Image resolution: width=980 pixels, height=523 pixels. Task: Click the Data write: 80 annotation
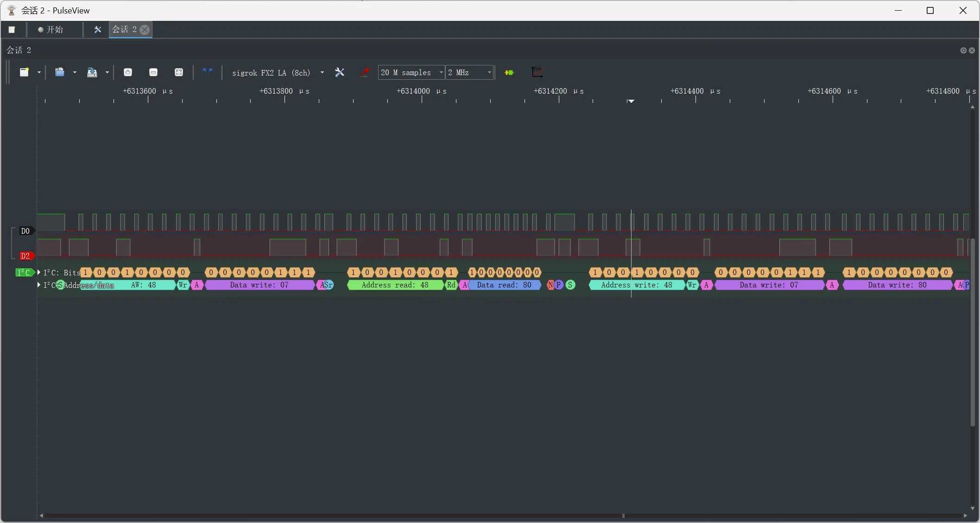point(897,285)
